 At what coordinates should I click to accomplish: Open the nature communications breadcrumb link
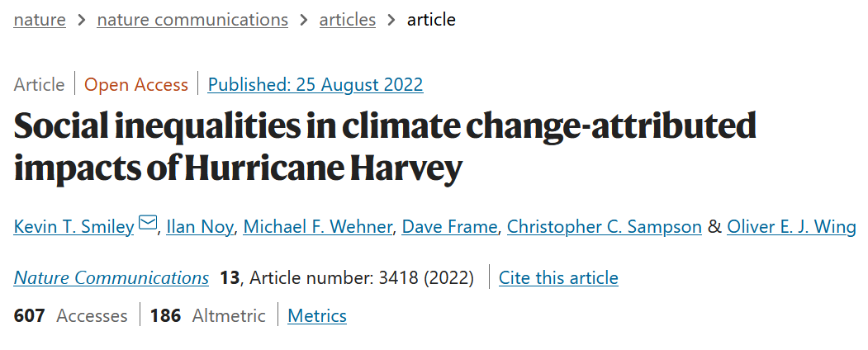(192, 20)
